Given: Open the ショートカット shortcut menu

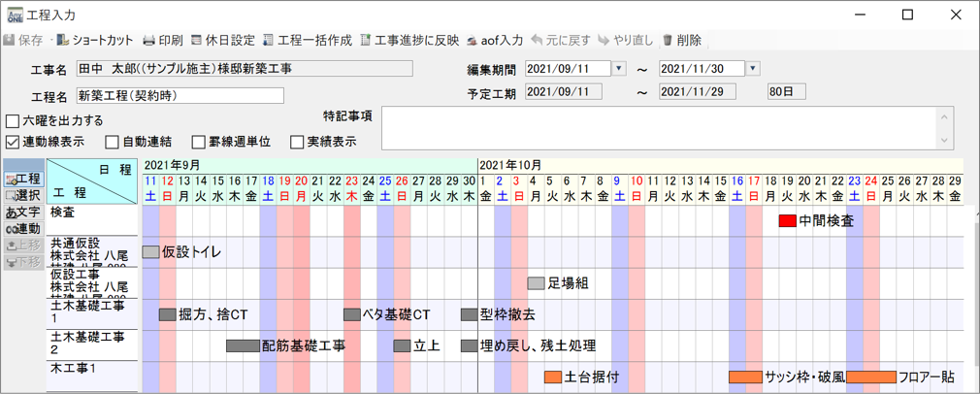Looking at the screenshot, I should click(x=95, y=41).
